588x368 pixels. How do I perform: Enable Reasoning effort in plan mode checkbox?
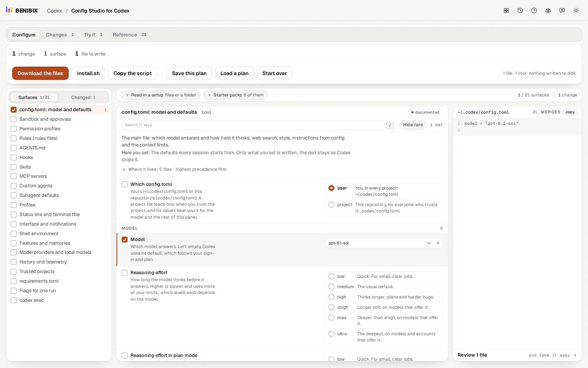pos(125,355)
